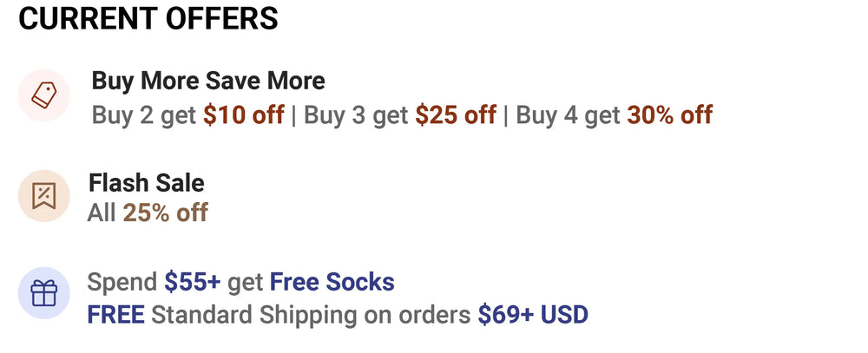Open the Flash Sale offer title
The height and width of the screenshot is (353, 868).
[x=147, y=183]
